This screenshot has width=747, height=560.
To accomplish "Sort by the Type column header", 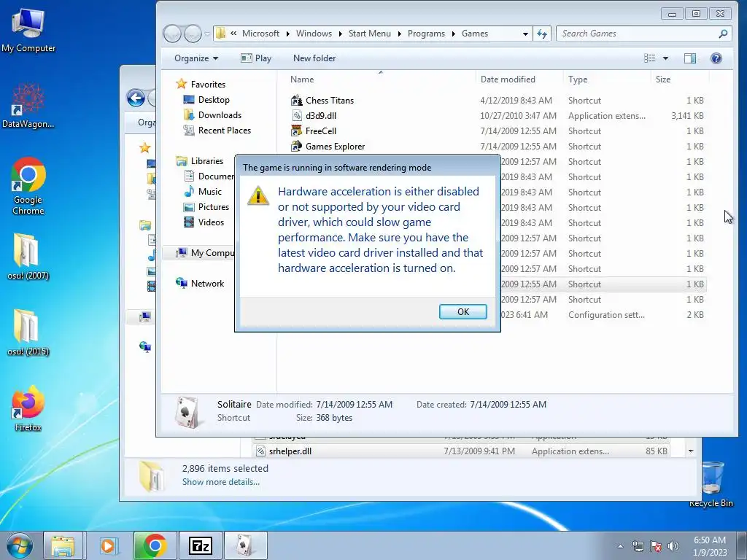I will [x=578, y=79].
